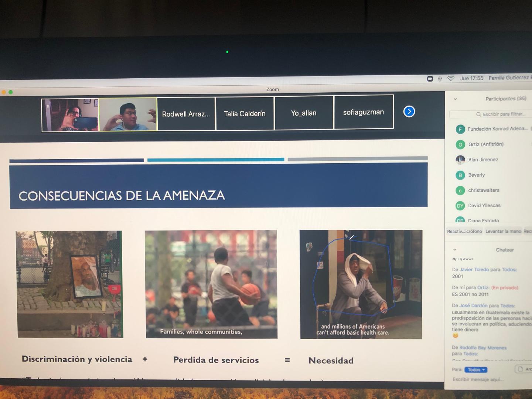Click the Wi-Fi status icon
The width and height of the screenshot is (532, 399).
pyautogui.click(x=450, y=78)
